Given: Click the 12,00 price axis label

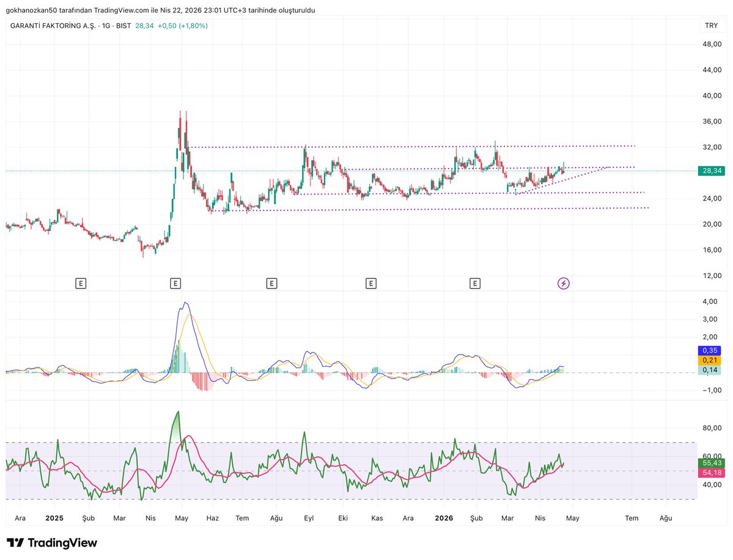Looking at the screenshot, I should click(x=712, y=275).
